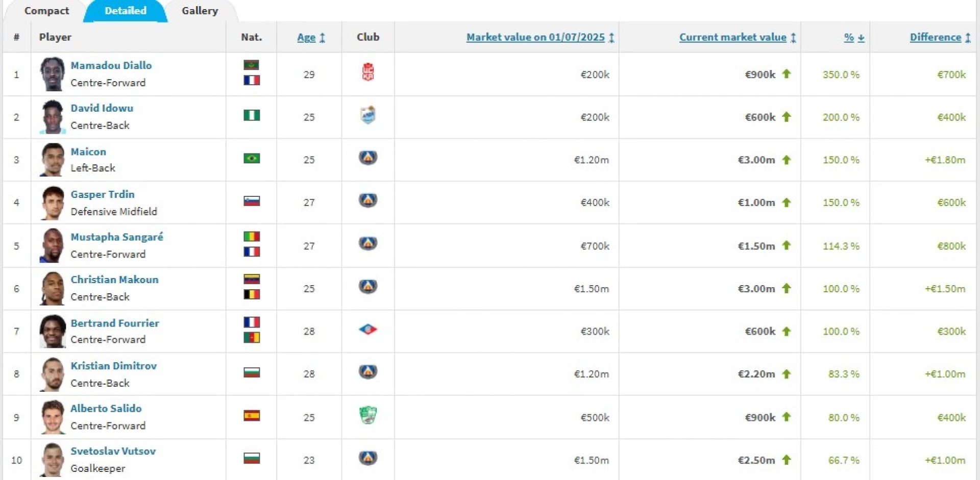Switch to the Gallery tab
The image size is (980, 480).
point(200,11)
